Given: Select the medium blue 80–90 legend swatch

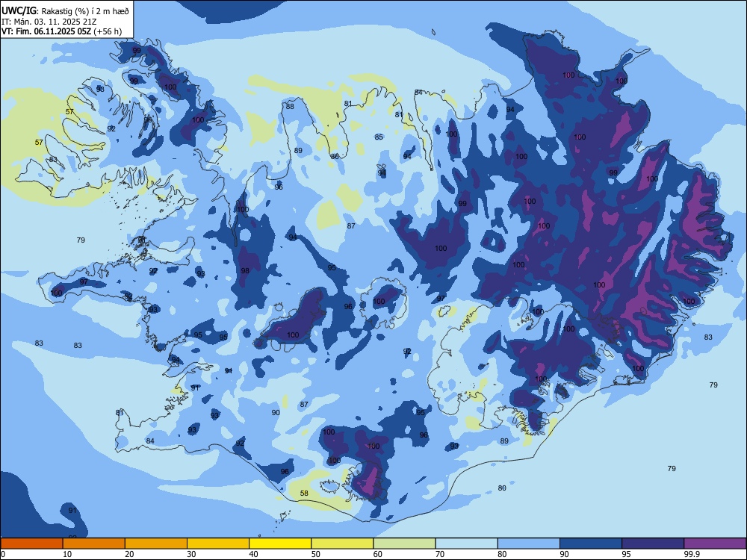Looking at the screenshot, I should click(529, 544).
